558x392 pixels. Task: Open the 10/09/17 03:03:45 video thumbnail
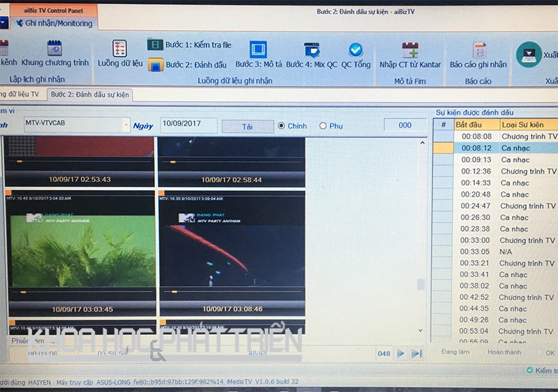[80, 252]
